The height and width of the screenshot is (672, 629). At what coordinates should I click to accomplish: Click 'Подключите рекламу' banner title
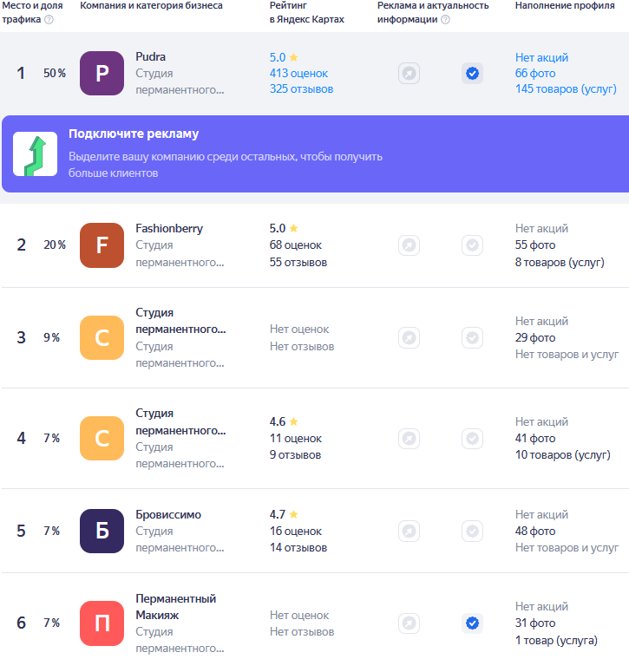click(134, 134)
